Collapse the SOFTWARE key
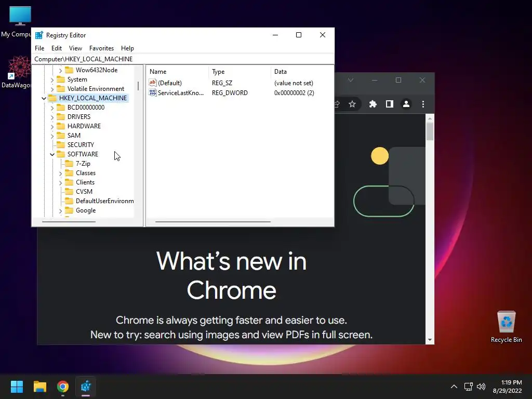 coord(52,154)
